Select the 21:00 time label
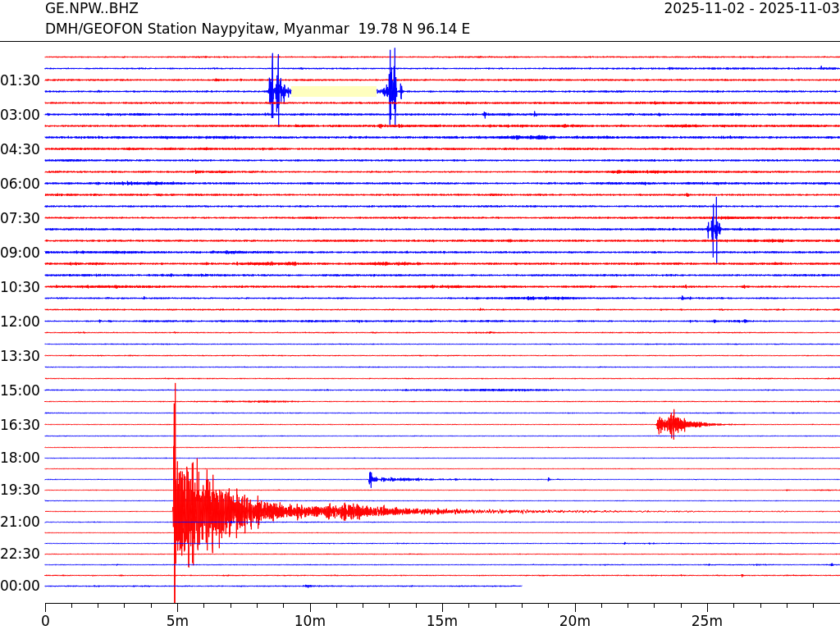Screen dimensions: 840x630 (x=21, y=522)
